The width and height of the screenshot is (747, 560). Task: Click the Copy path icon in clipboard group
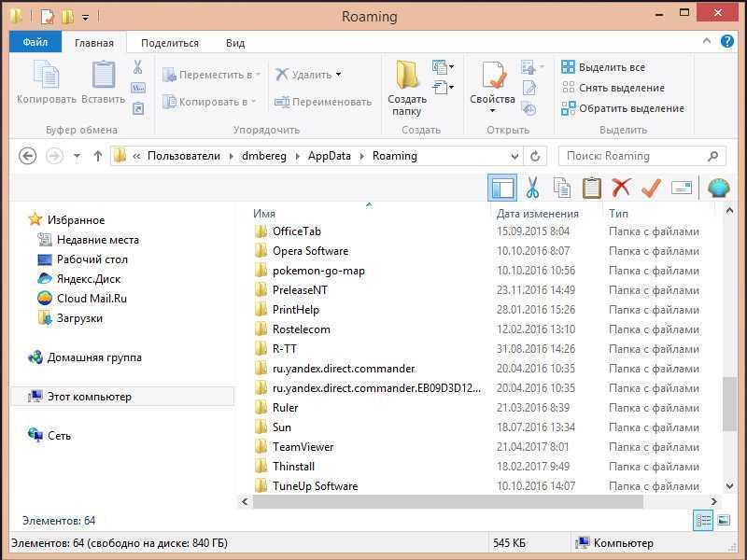click(x=138, y=88)
